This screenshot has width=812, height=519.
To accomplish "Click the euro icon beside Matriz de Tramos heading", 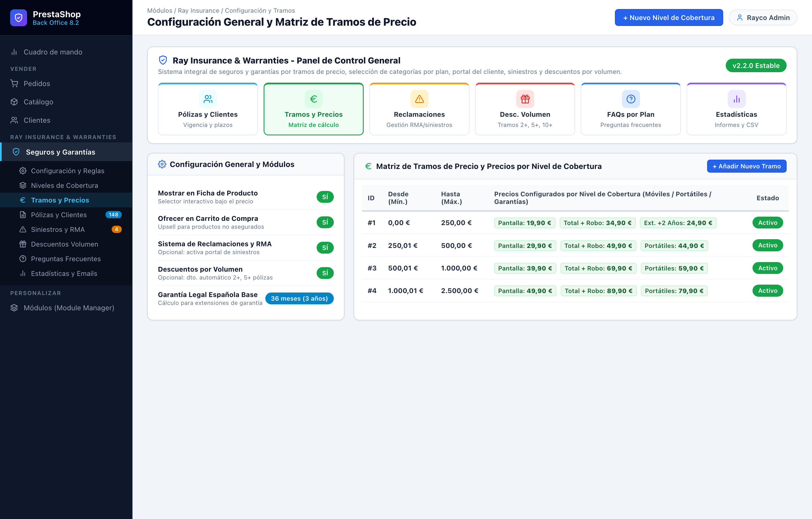I will point(369,166).
